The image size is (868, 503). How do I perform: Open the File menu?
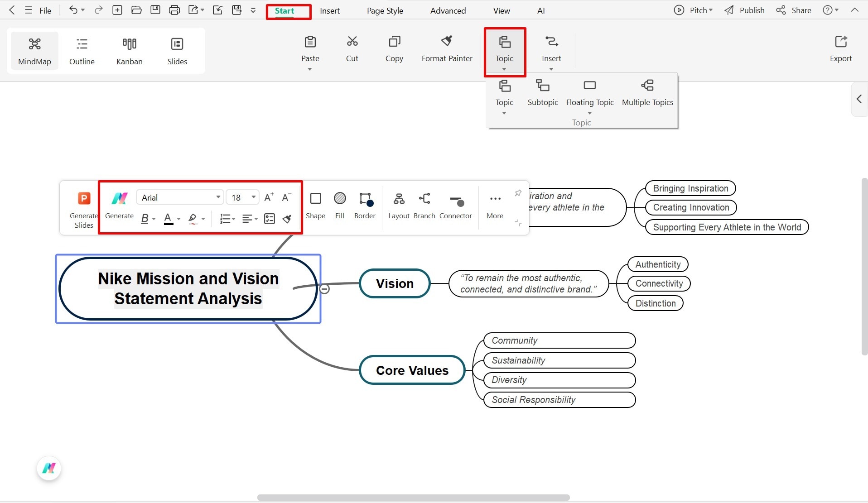coord(45,10)
